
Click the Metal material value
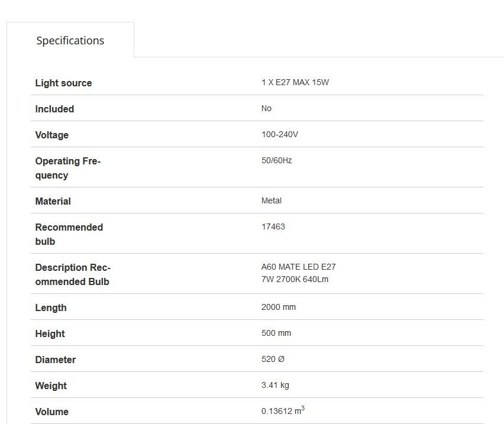click(272, 200)
